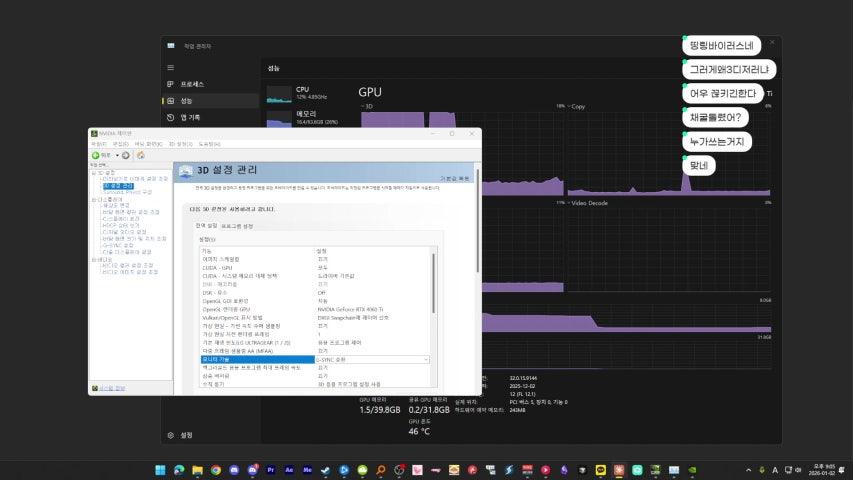The height and width of the screenshot is (480, 853).
Task: Collapse 디스플레이 tree node
Action: click(94, 200)
